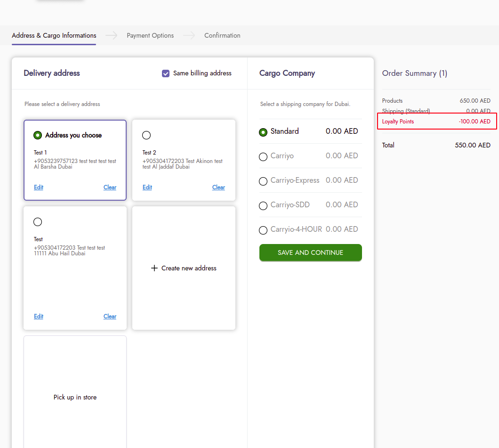Select the Test address in Abu Hail
Viewport: 499px width, 448px height.
(x=38, y=222)
